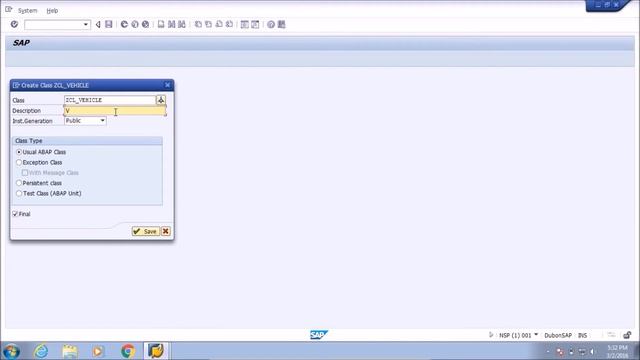Click the toolbar Save diskette icon
The image size is (640, 360).
tap(109, 24)
